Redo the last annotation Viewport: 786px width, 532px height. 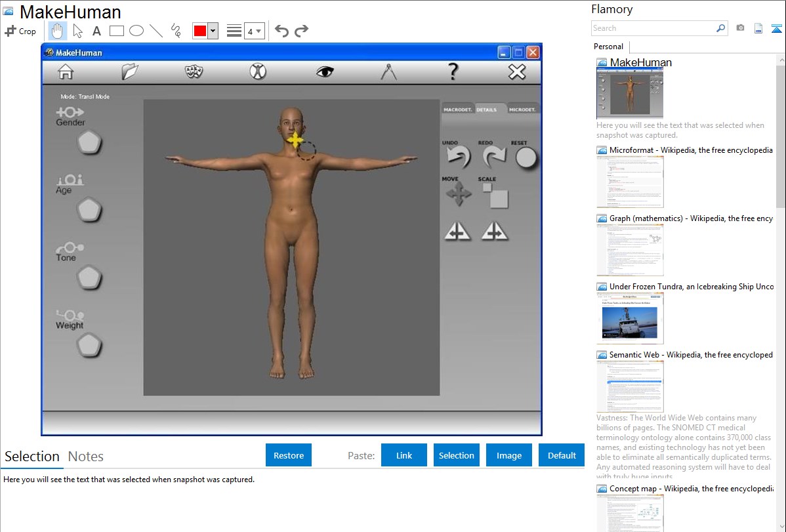pos(301,31)
